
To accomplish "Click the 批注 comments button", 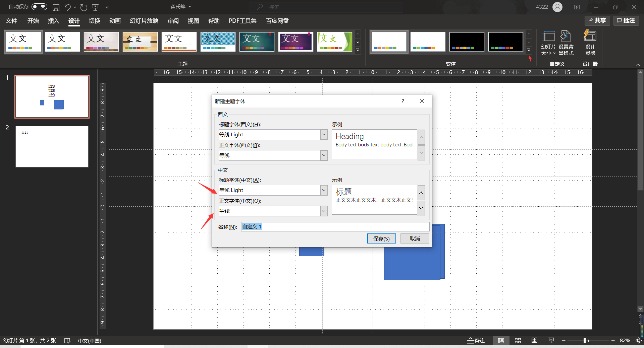I will [626, 21].
